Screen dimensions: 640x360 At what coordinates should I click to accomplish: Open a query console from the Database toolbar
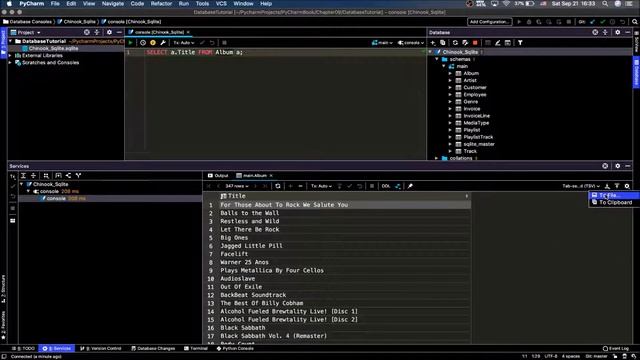tap(507, 42)
